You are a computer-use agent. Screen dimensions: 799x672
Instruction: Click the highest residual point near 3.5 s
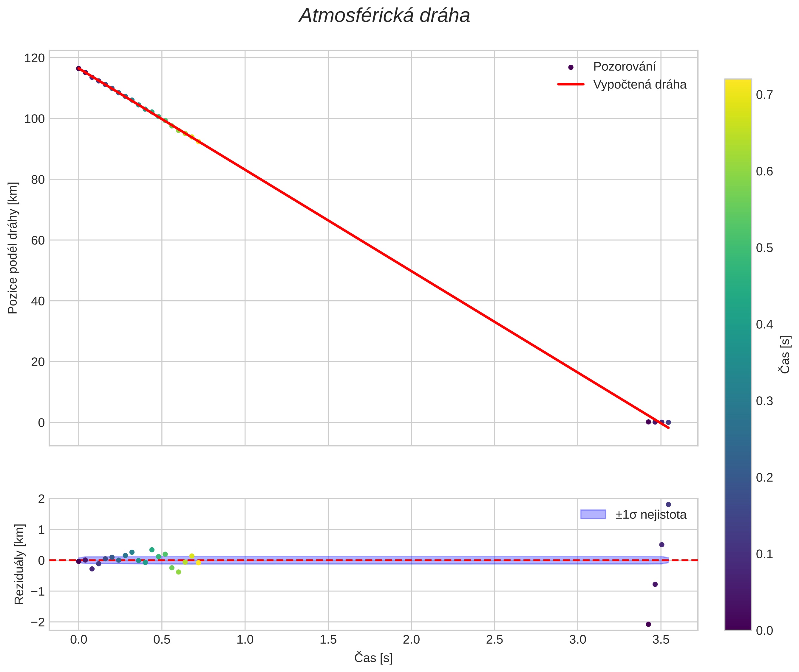[x=668, y=504]
